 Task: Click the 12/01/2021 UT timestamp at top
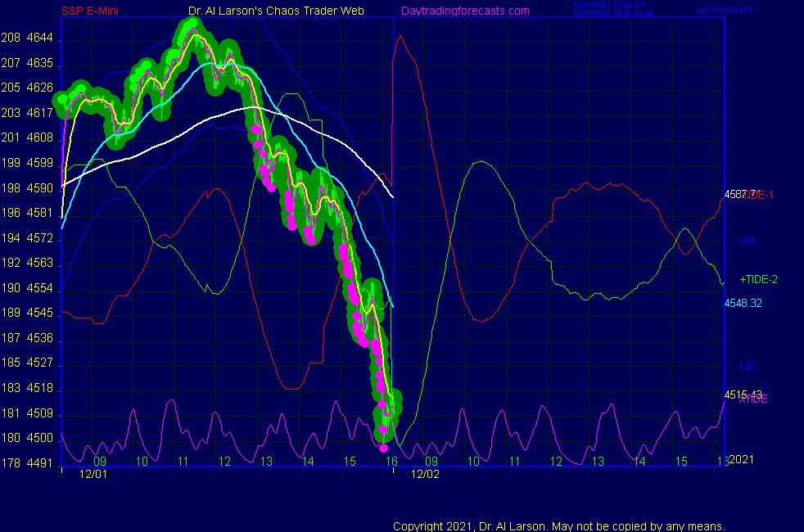point(609,4)
